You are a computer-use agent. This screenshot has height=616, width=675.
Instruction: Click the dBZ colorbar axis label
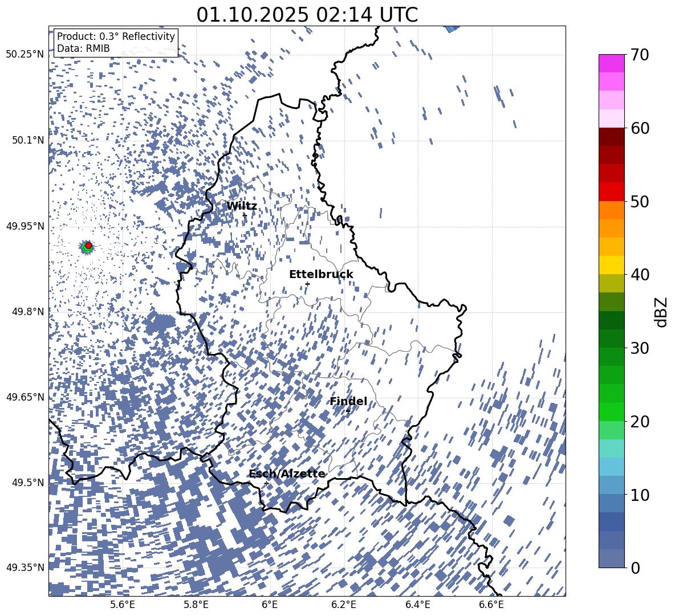tap(661, 312)
